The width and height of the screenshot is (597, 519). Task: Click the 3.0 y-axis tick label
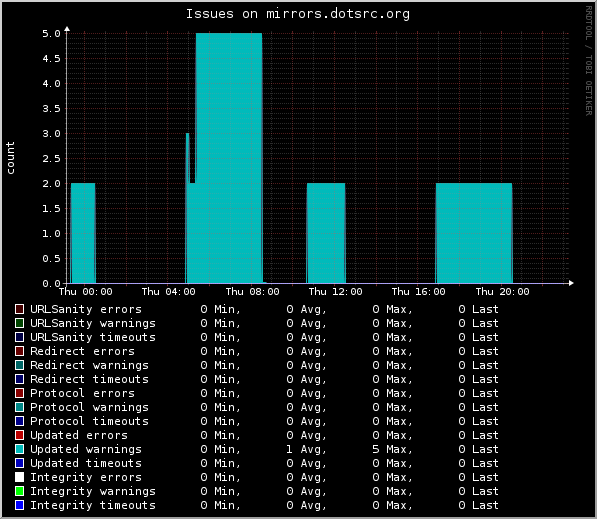[x=51, y=134]
